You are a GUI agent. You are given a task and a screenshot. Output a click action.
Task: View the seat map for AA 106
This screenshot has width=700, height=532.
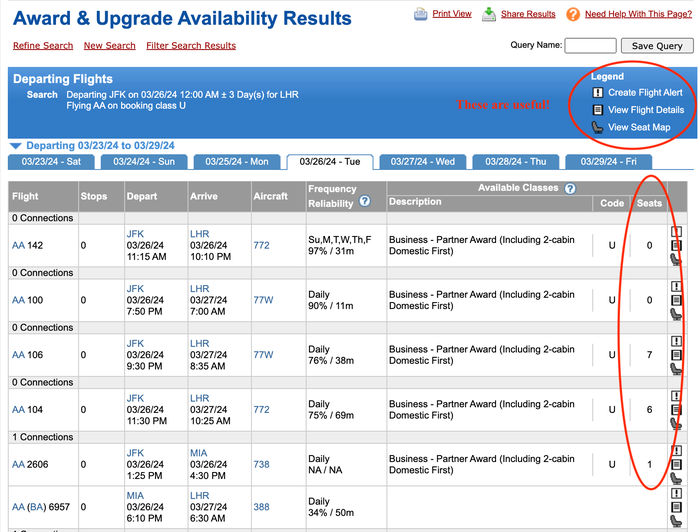(x=676, y=369)
